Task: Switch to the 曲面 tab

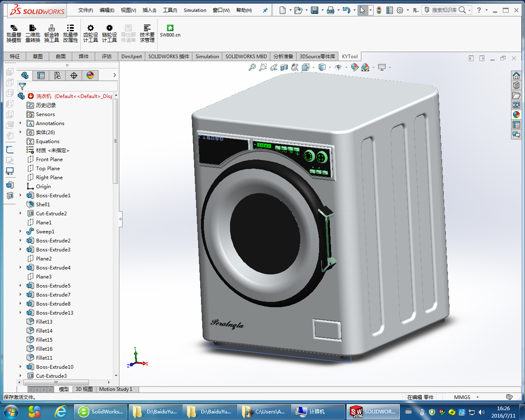Action: click(x=61, y=57)
